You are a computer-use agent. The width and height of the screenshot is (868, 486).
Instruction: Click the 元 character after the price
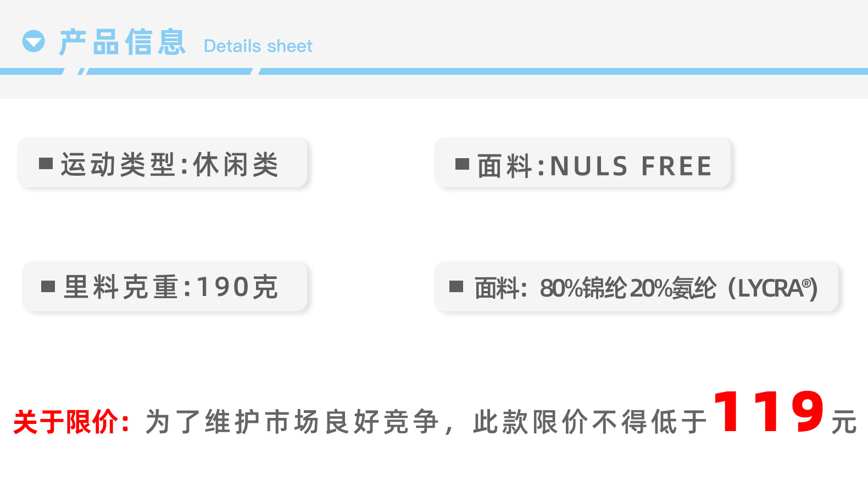coord(844,422)
